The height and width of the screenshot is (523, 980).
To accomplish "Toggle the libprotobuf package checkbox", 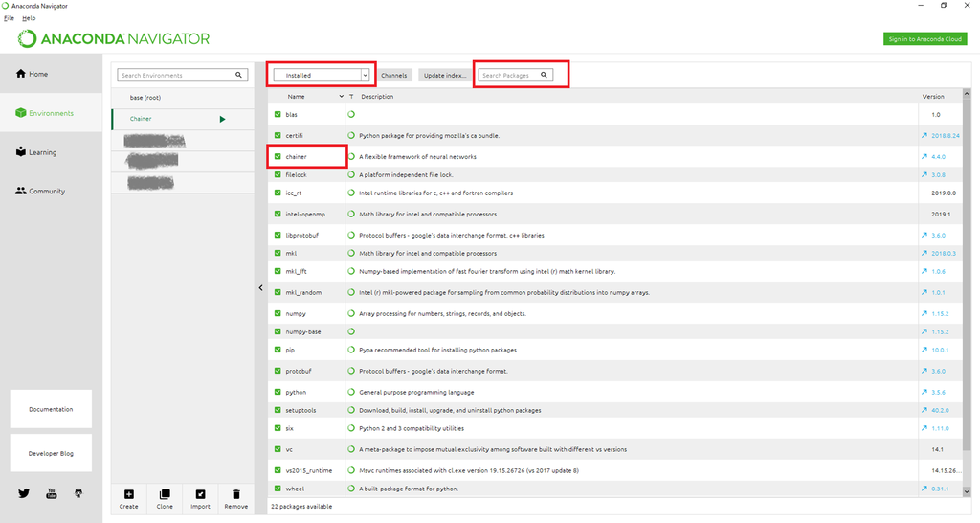I will click(278, 236).
